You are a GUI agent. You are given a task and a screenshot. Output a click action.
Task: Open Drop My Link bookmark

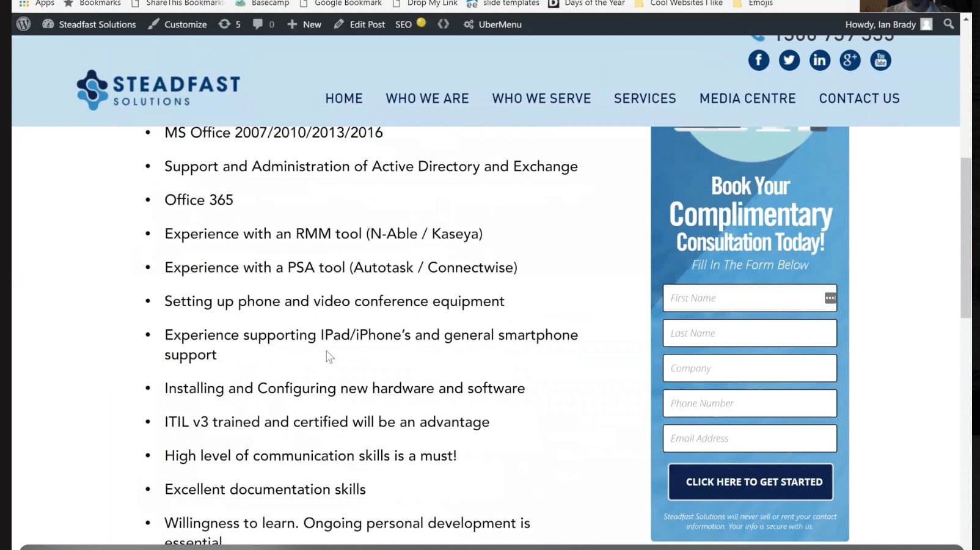click(x=425, y=3)
